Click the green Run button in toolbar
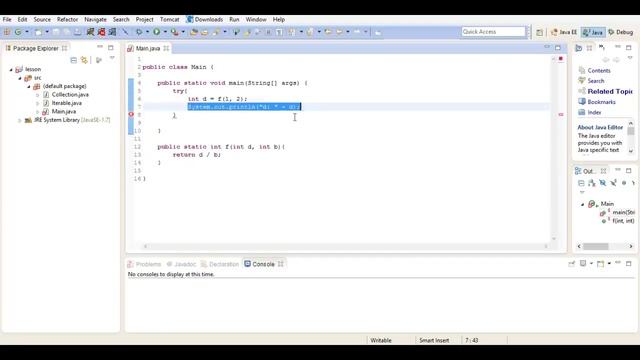 (156, 32)
